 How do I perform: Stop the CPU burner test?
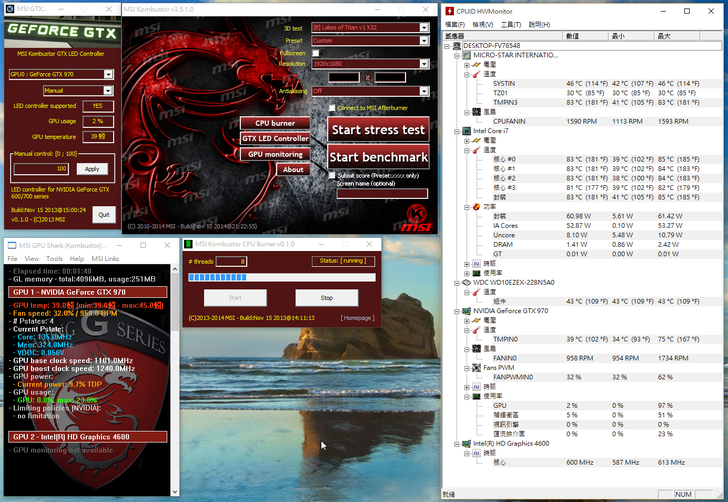click(327, 298)
